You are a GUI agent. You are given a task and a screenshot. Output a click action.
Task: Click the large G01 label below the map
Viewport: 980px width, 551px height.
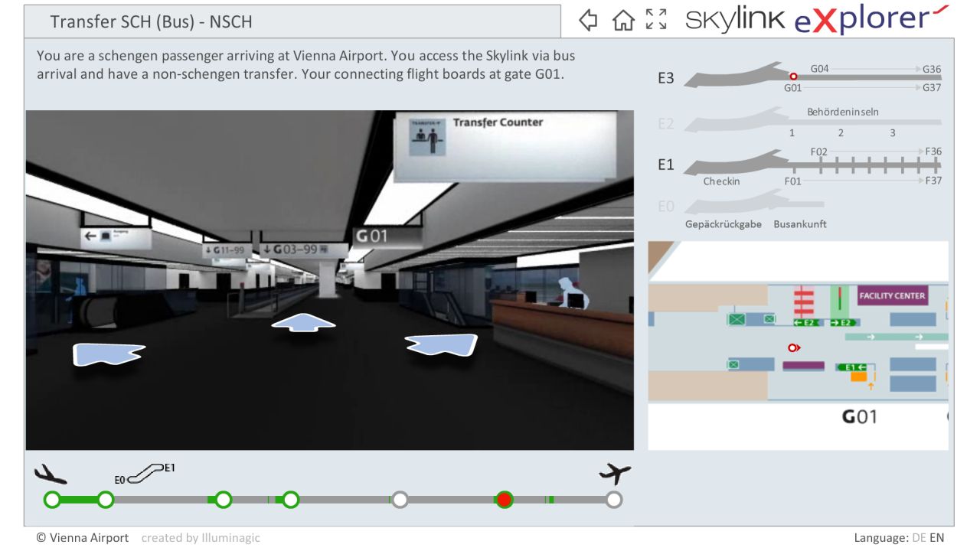(859, 417)
